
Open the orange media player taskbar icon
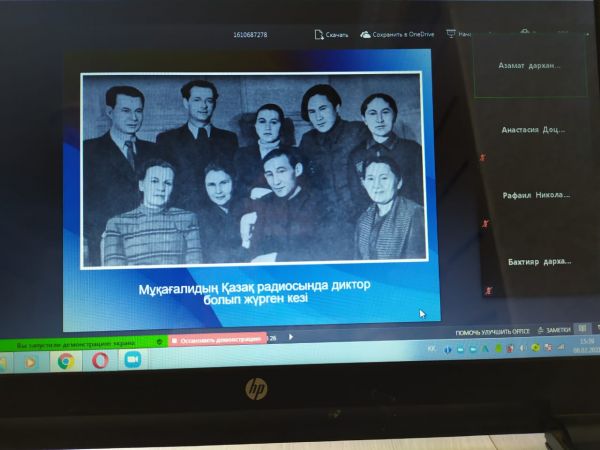tap(30, 361)
